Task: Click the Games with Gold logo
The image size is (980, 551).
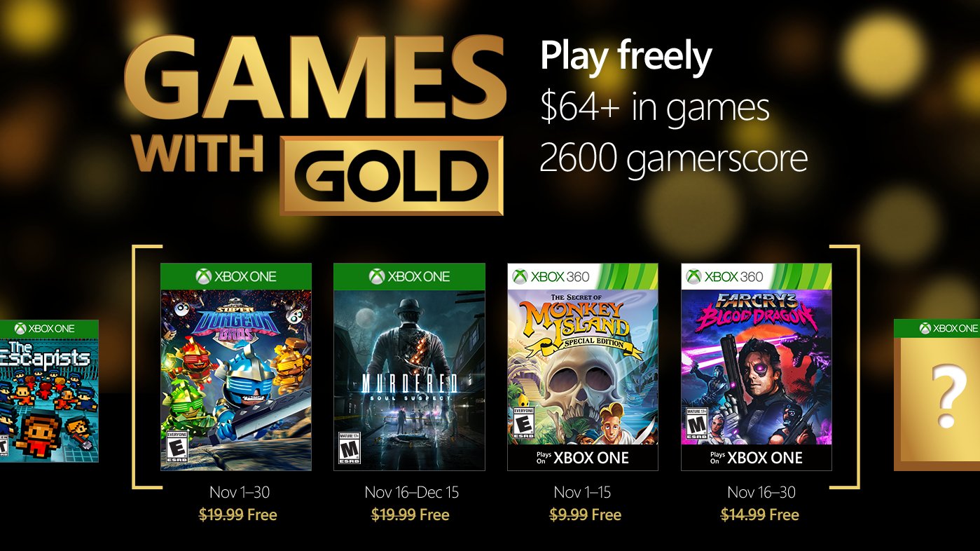Action: coord(315,124)
